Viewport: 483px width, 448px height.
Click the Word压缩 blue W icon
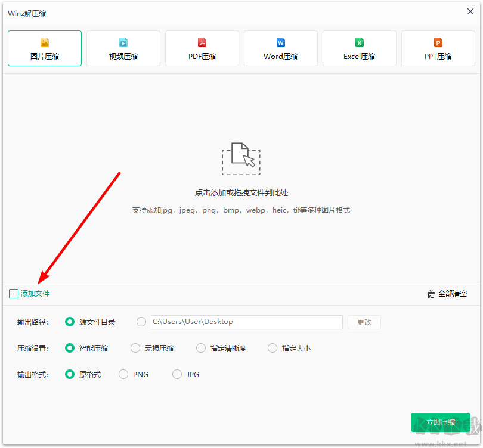point(281,42)
